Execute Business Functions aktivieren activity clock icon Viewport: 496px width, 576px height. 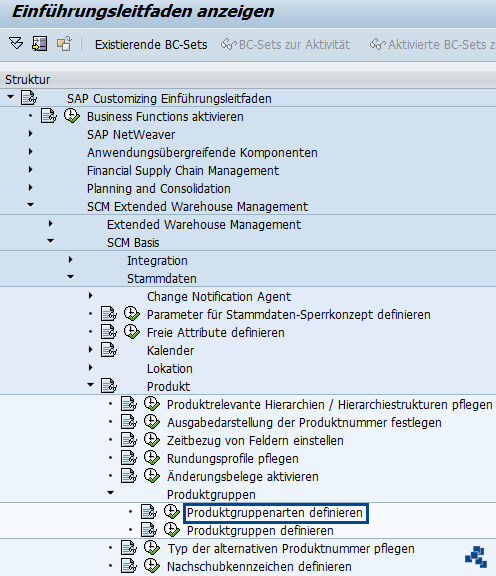click(x=72, y=116)
